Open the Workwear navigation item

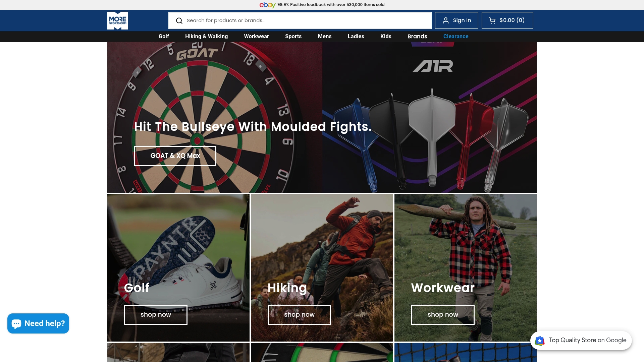(x=256, y=36)
